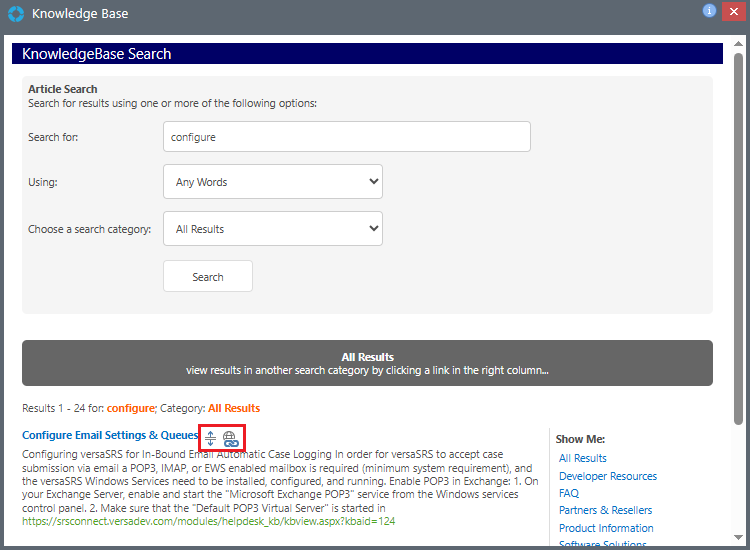Click the gray All Results banner
This screenshot has width=750, height=550.
click(x=367, y=363)
